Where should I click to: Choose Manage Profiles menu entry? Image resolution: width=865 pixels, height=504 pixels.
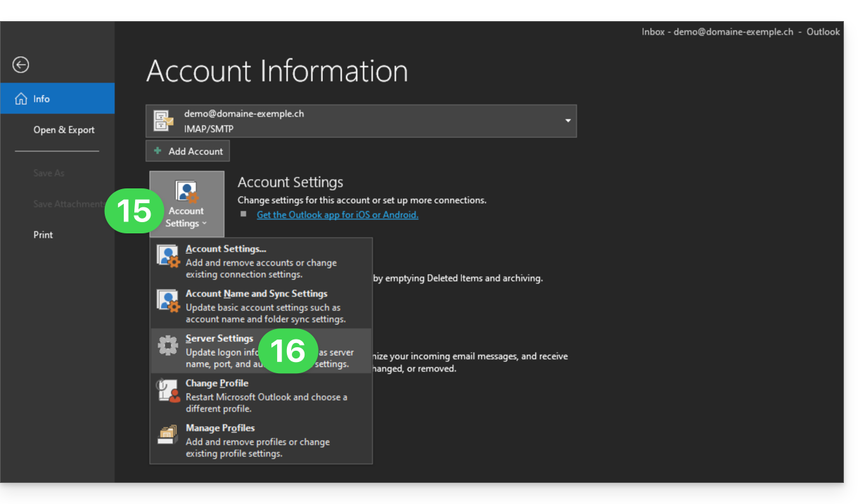pyautogui.click(x=261, y=441)
